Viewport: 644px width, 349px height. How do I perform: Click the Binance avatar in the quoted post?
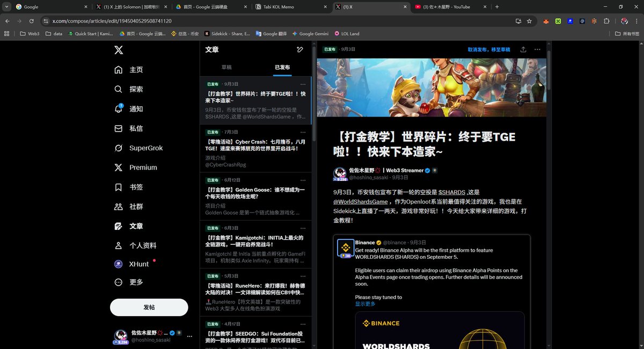[346, 248]
